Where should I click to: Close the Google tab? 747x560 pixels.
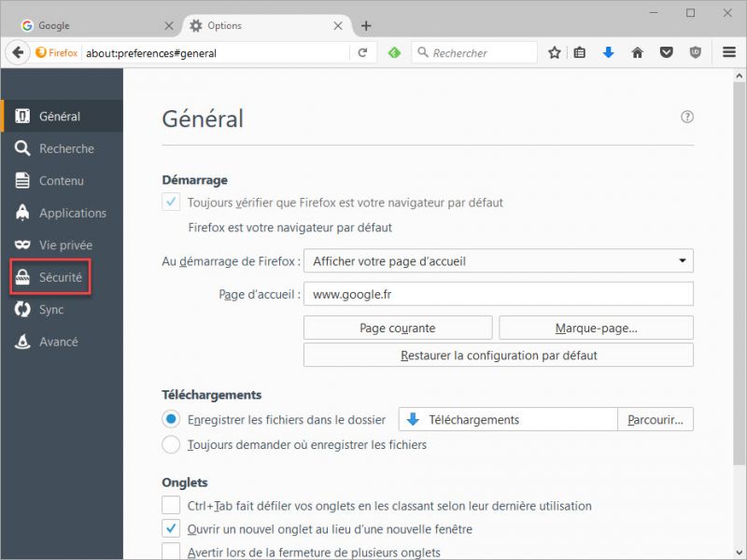point(169,26)
